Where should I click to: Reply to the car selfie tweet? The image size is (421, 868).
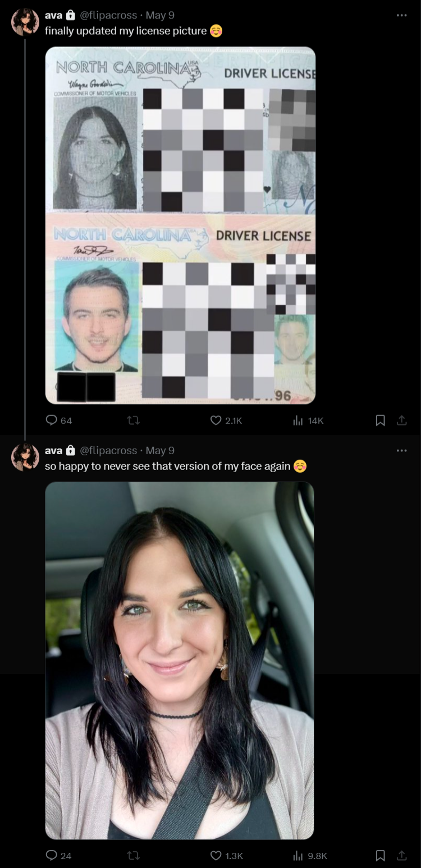tap(58, 855)
